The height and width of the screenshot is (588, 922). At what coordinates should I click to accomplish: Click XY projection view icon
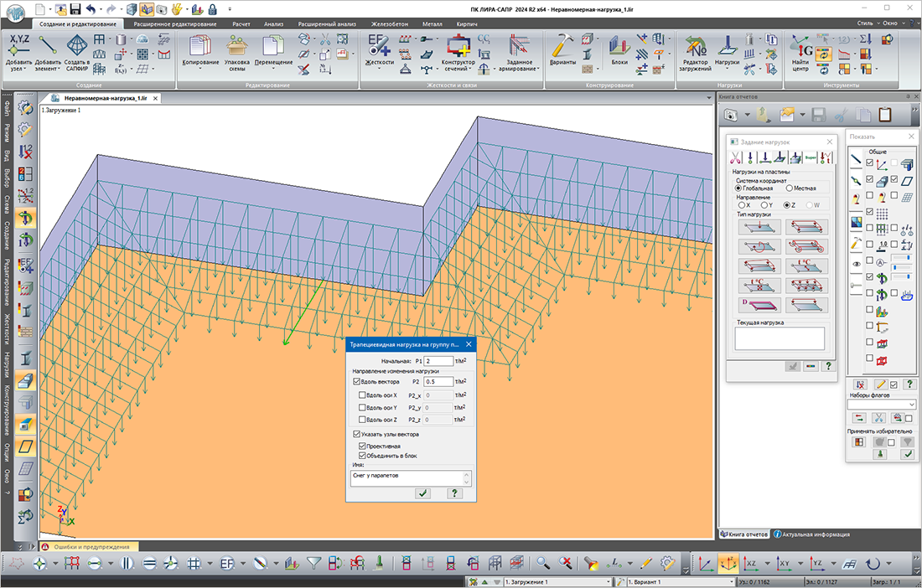coord(784,564)
